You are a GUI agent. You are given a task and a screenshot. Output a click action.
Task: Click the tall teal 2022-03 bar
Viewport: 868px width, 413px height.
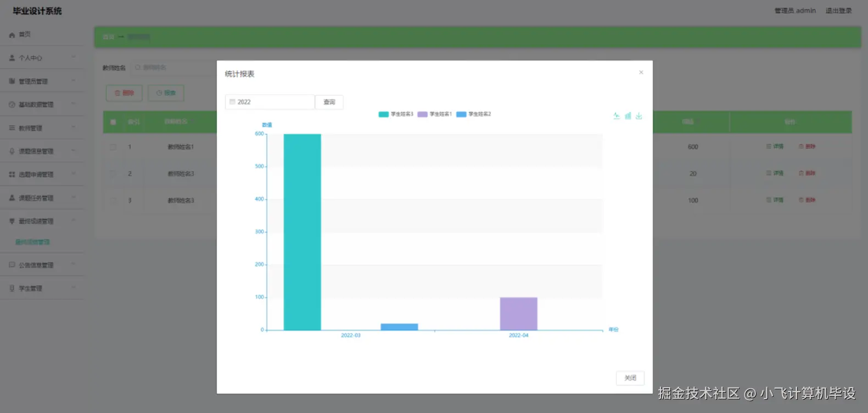point(303,232)
